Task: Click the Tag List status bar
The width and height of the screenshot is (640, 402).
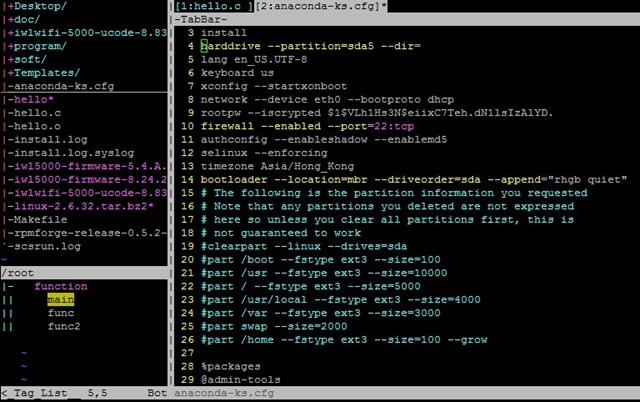Action: [84, 393]
